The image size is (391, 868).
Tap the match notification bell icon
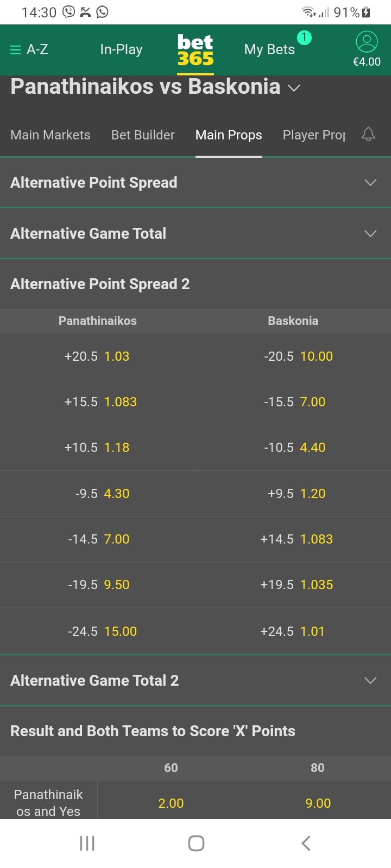click(368, 135)
